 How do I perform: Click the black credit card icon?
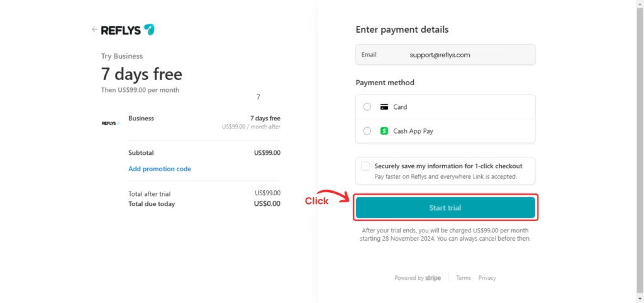[384, 107]
